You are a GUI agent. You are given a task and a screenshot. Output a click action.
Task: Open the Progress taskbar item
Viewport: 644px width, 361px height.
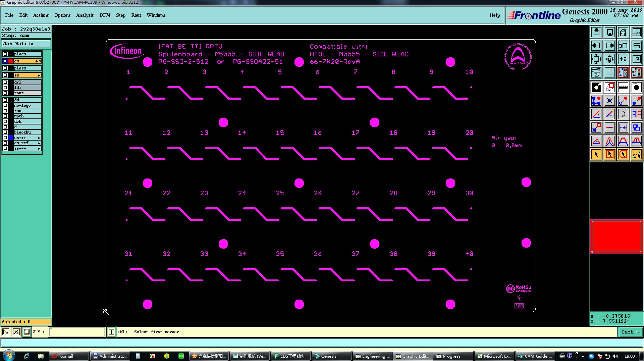(452, 356)
